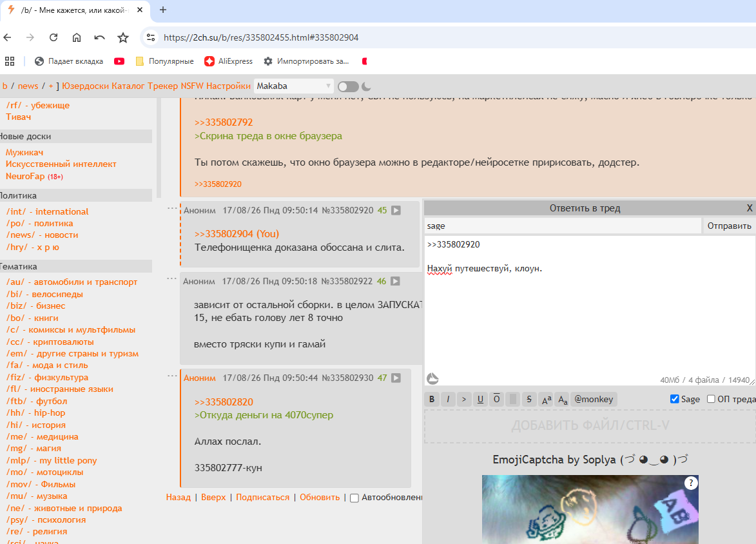The width and height of the screenshot is (756, 544).
Task: Click post number №335802930
Action: [347, 378]
